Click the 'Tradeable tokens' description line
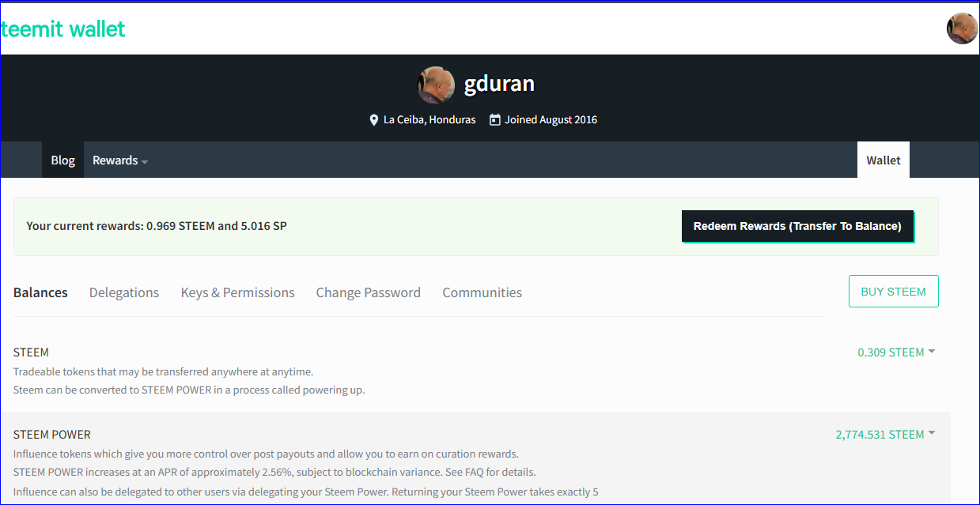The height and width of the screenshot is (505, 980). 163,371
